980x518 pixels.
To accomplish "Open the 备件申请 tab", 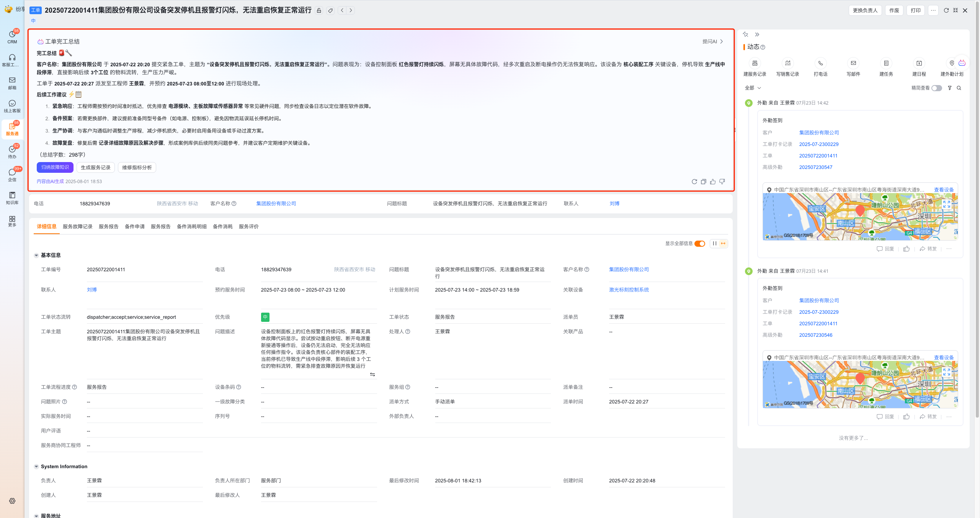I will point(135,227).
